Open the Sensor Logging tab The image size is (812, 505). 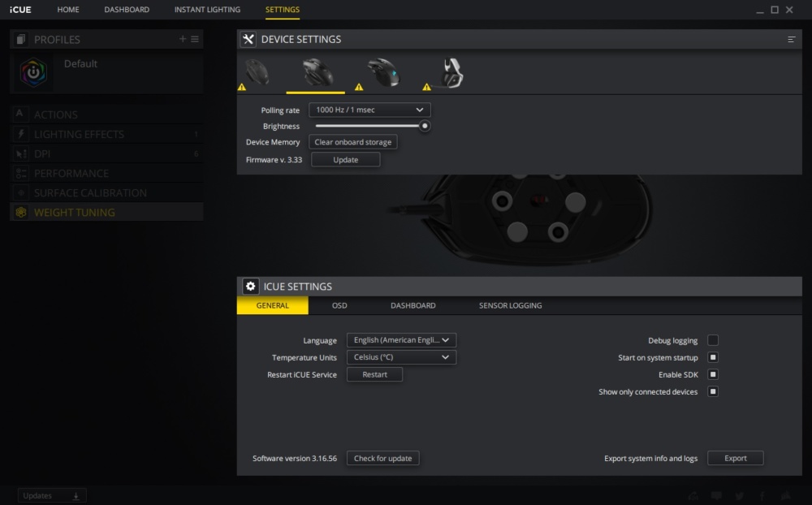[x=510, y=305]
